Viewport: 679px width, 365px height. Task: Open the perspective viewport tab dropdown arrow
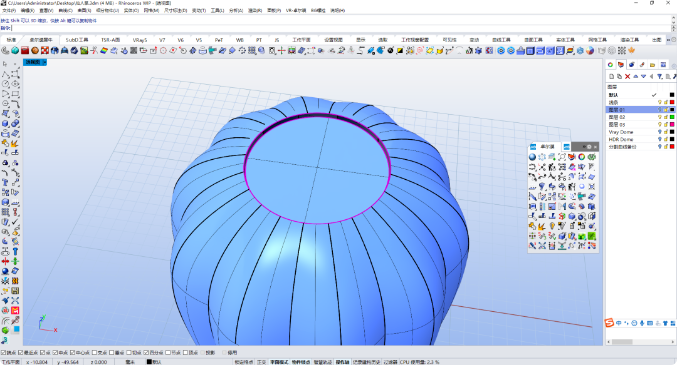tap(44, 62)
